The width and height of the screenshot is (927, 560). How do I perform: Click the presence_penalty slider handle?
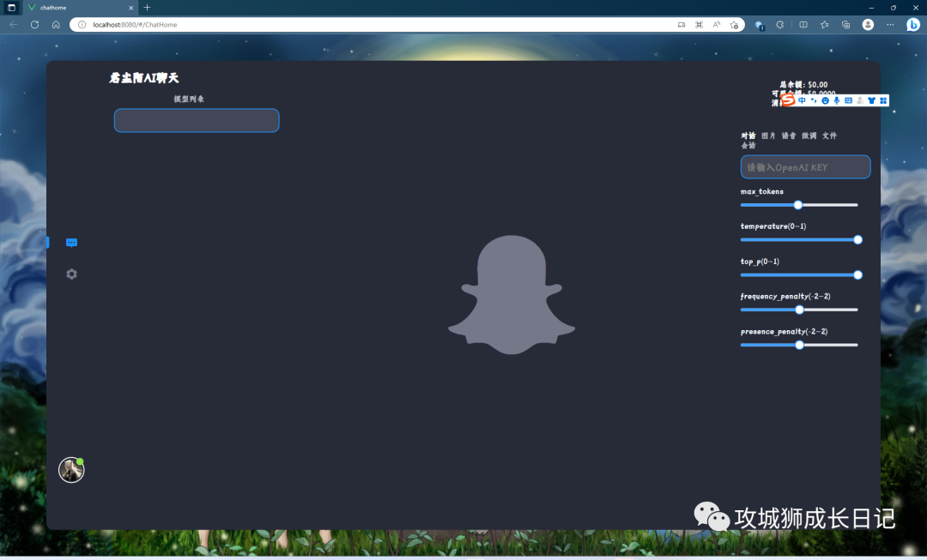tap(799, 345)
